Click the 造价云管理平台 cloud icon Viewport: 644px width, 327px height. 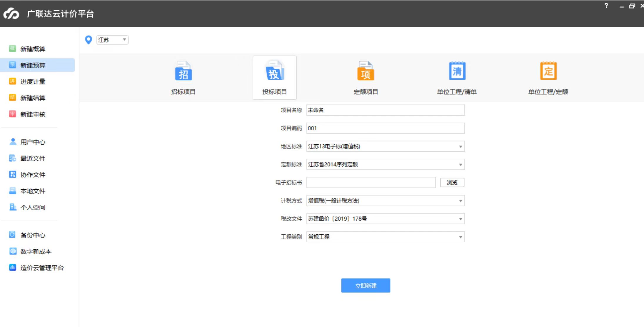click(13, 267)
